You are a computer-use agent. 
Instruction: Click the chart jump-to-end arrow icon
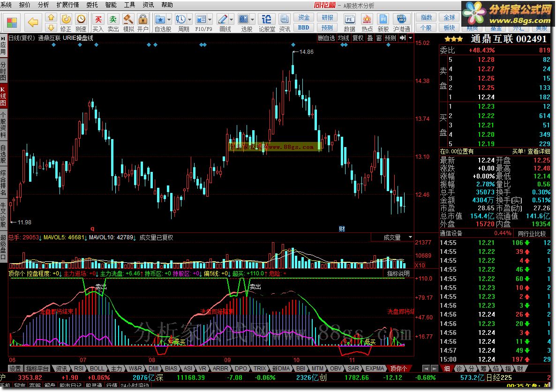point(403,38)
